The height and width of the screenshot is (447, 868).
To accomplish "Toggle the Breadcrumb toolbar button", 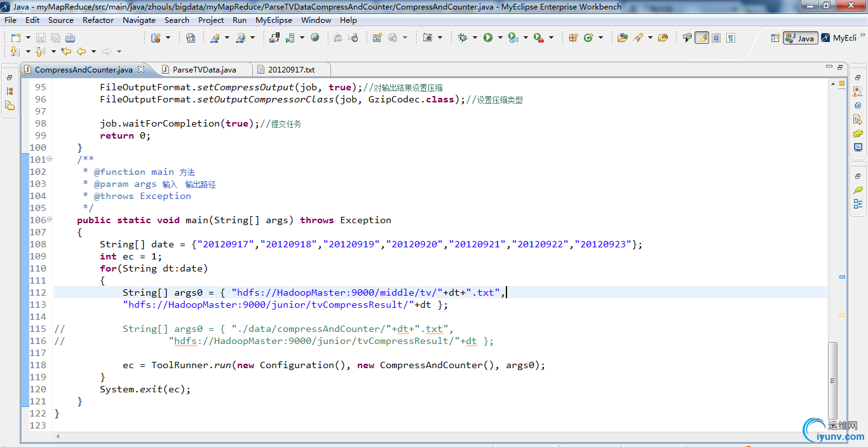I will click(687, 38).
